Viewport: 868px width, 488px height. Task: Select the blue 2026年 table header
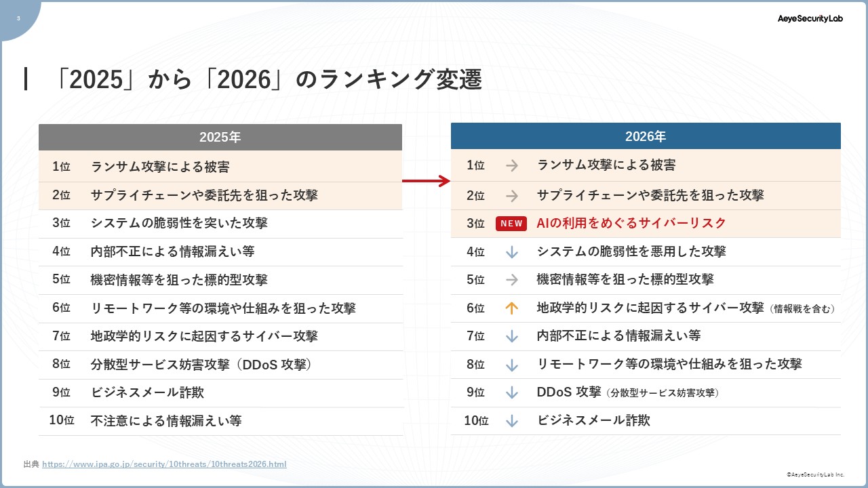point(645,136)
